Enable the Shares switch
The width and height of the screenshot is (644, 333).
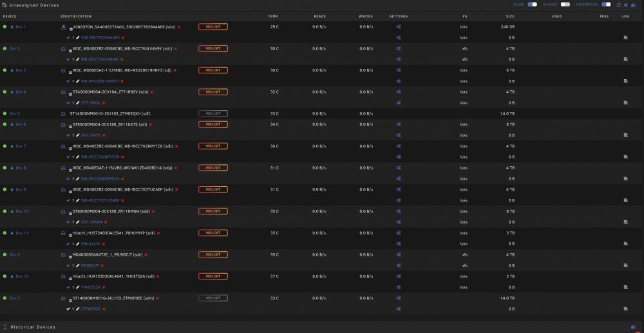565,5
